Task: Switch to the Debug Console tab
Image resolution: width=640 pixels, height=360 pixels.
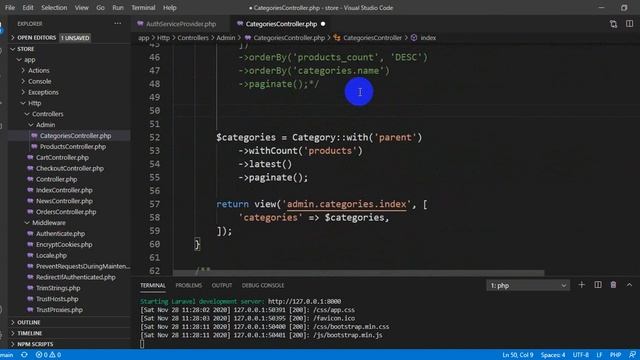Action: (x=263, y=285)
